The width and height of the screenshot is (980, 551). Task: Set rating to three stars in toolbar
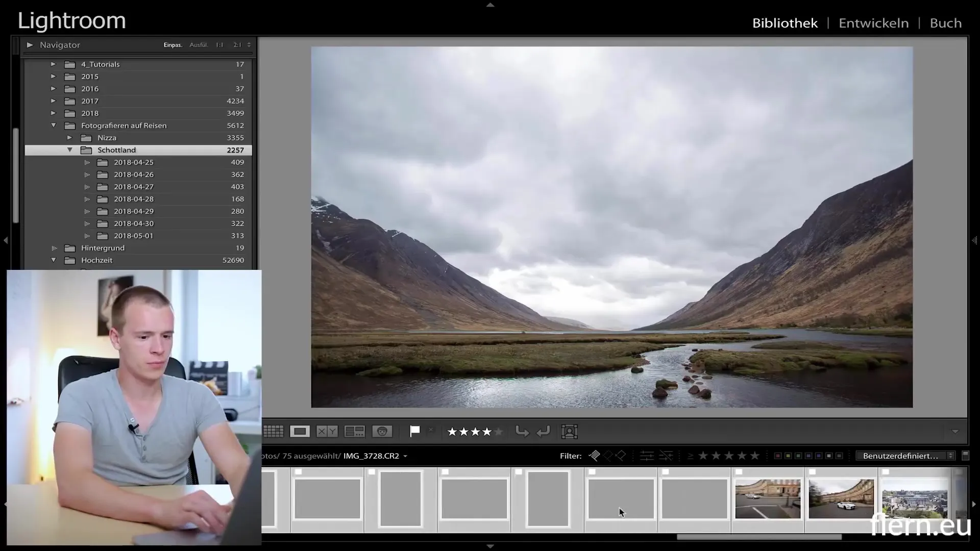point(476,432)
